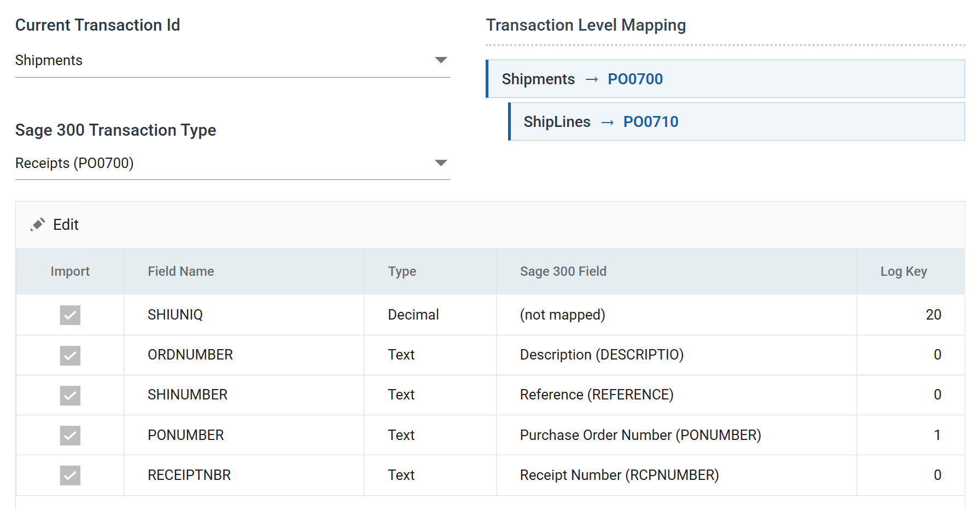This screenshot has width=980, height=510.
Task: Click the Reference (REFERENCE) cell
Action: (x=676, y=395)
